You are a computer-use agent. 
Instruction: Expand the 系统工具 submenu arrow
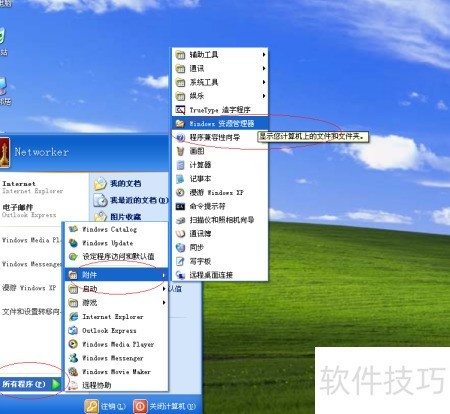tap(264, 82)
